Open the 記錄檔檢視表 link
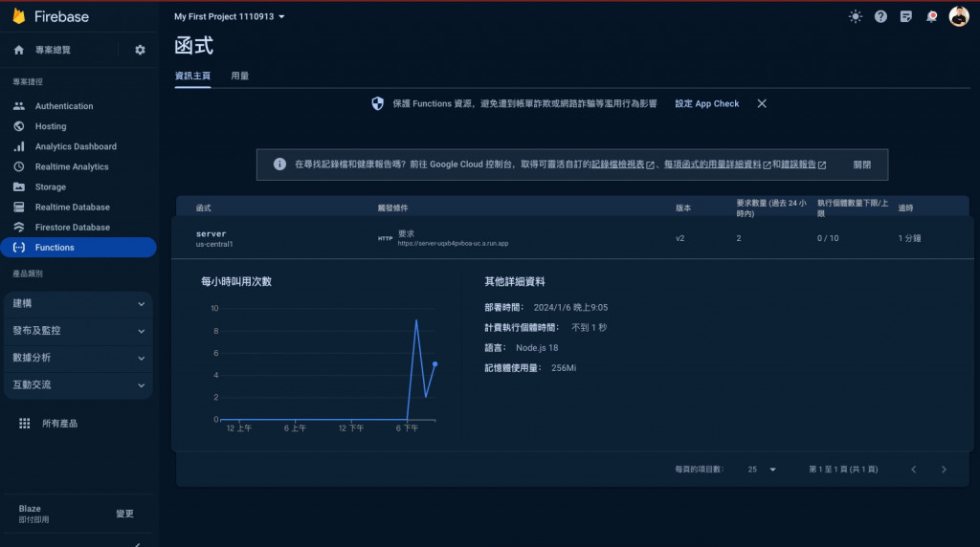This screenshot has width=980, height=547. point(622,164)
